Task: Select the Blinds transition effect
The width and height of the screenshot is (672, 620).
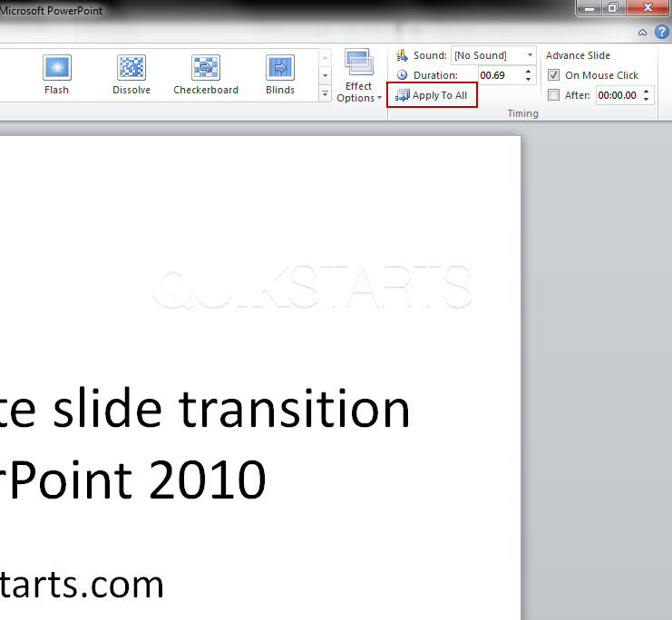Action: point(280,74)
